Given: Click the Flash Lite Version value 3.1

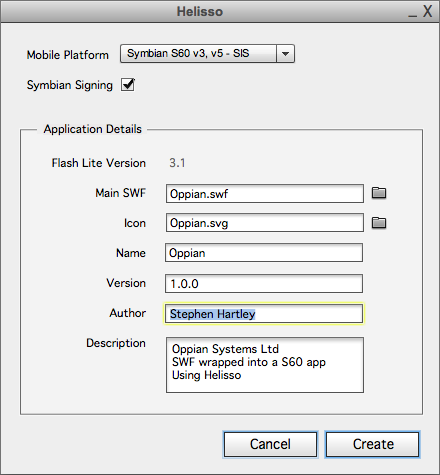Looking at the screenshot, I should click(x=177, y=163).
